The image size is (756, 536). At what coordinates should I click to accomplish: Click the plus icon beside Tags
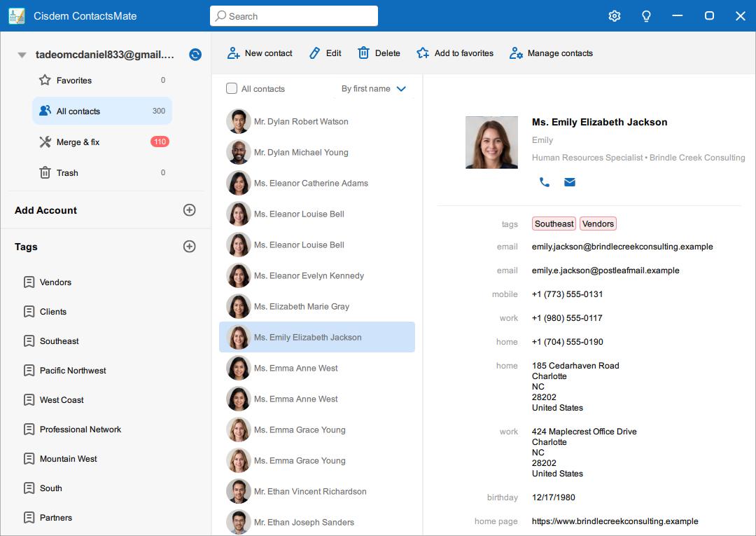(x=190, y=247)
